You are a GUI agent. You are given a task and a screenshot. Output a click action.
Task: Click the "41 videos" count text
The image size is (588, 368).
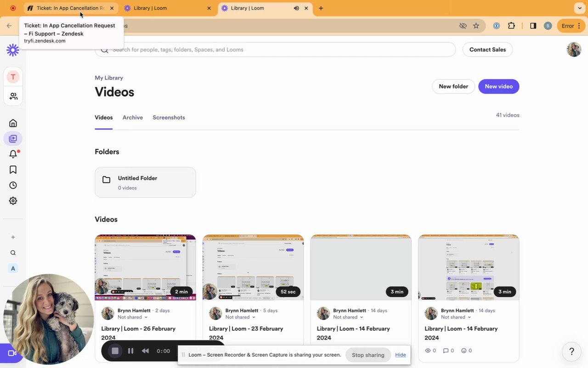(508, 115)
